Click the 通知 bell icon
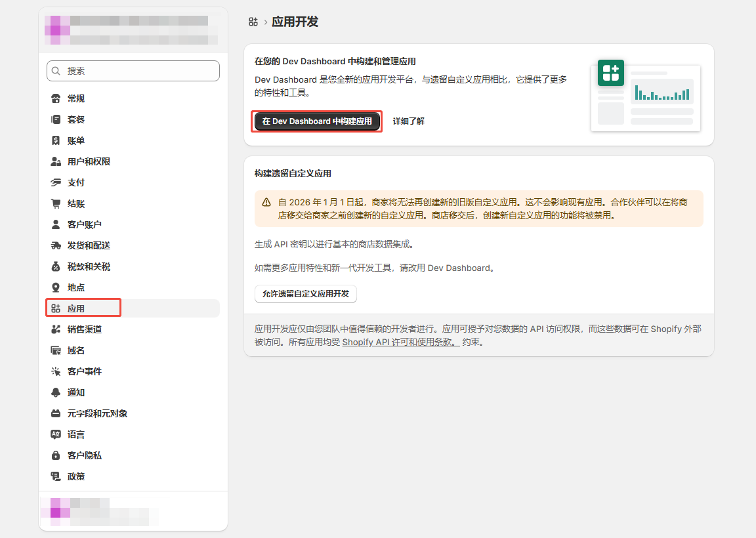Image resolution: width=756 pixels, height=538 pixels. (56, 392)
